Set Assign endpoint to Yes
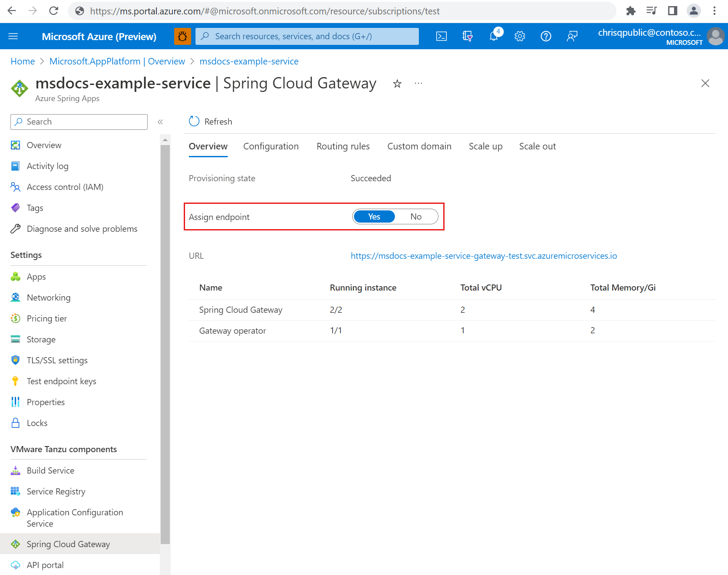The image size is (728, 575). tap(374, 216)
